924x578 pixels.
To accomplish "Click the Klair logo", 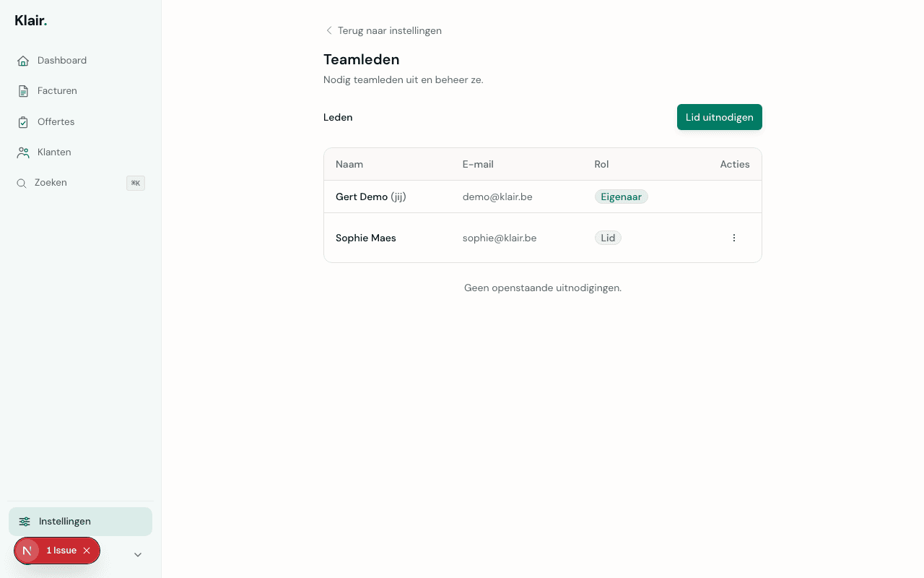I will pyautogui.click(x=31, y=20).
